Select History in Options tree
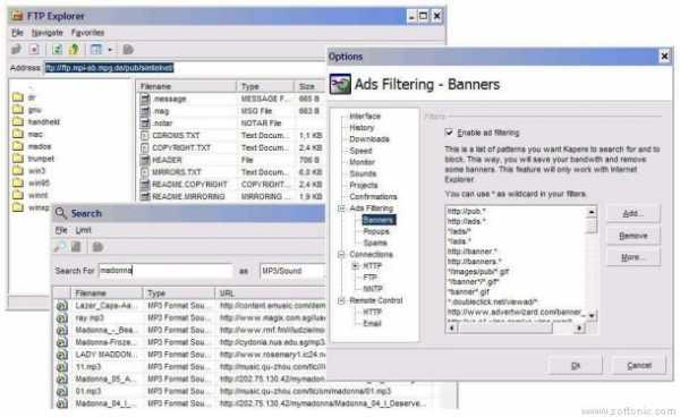 361,127
